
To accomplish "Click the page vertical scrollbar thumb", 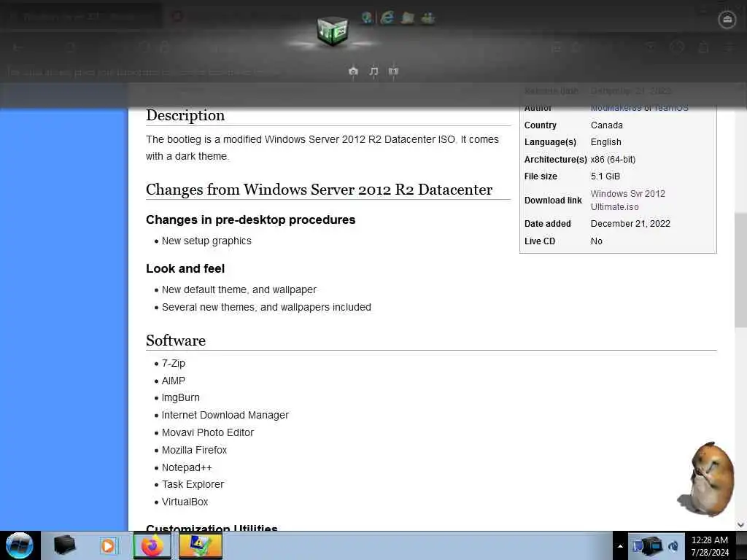I will [x=740, y=270].
